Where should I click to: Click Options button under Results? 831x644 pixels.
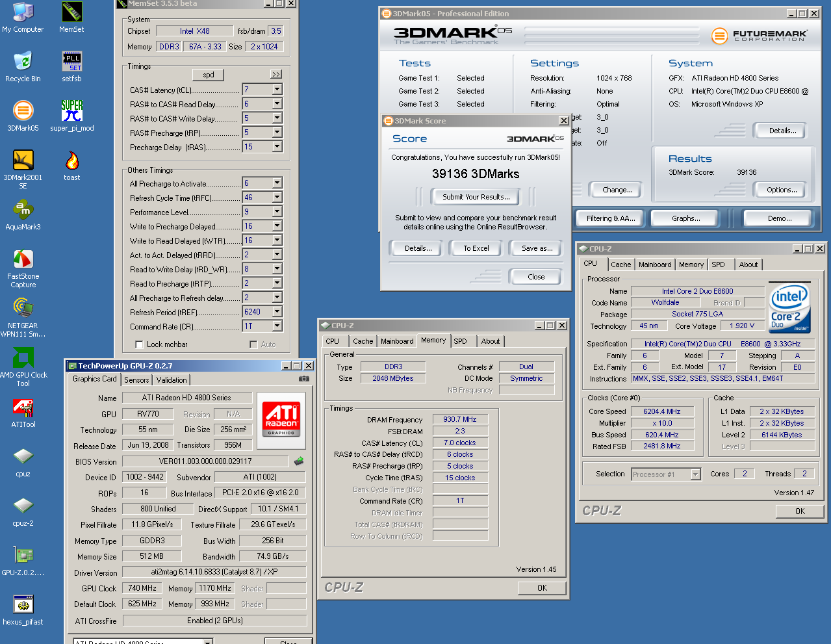coord(782,190)
